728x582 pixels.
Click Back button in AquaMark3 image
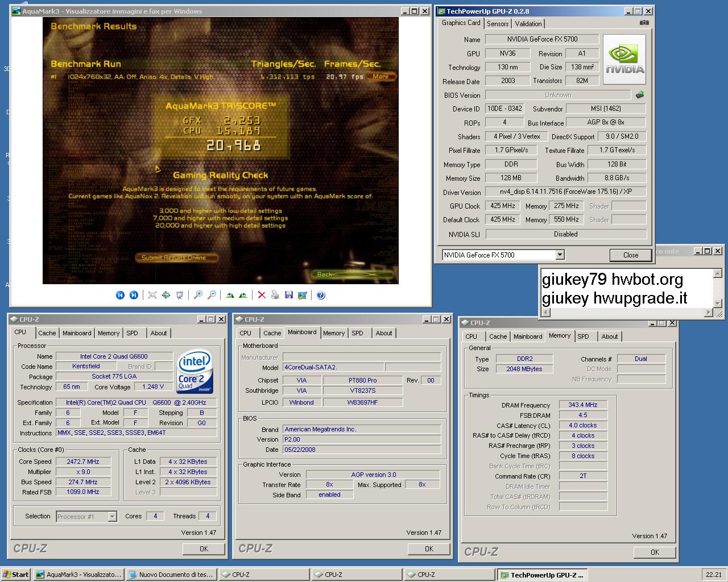[x=353, y=275]
